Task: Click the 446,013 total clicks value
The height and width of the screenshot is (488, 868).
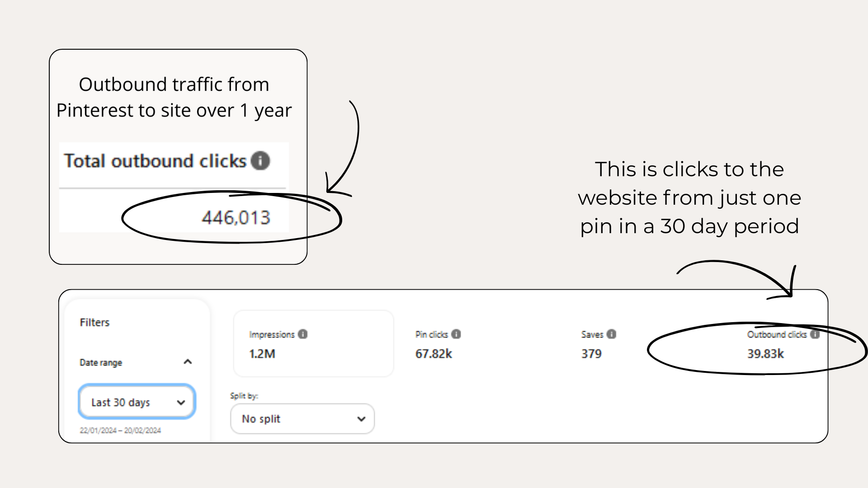Action: click(236, 218)
